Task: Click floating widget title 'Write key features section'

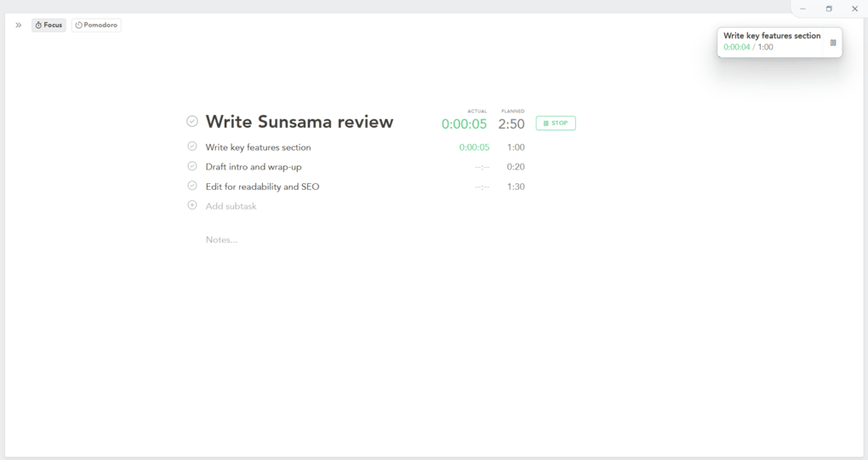Action: [772, 36]
